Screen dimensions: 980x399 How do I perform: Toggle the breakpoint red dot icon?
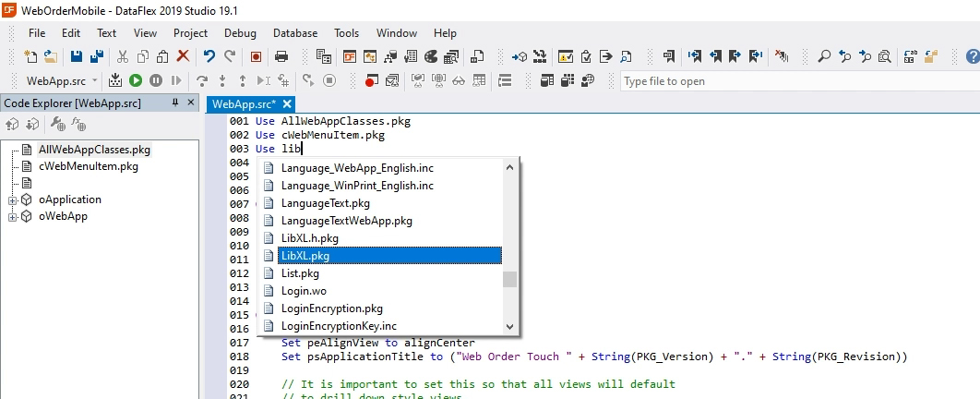click(x=370, y=81)
